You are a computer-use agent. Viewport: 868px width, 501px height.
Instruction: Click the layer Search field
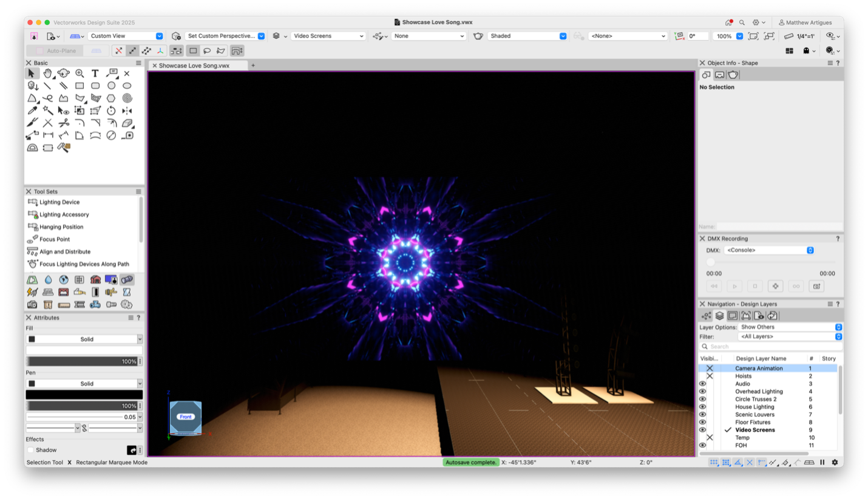point(771,347)
